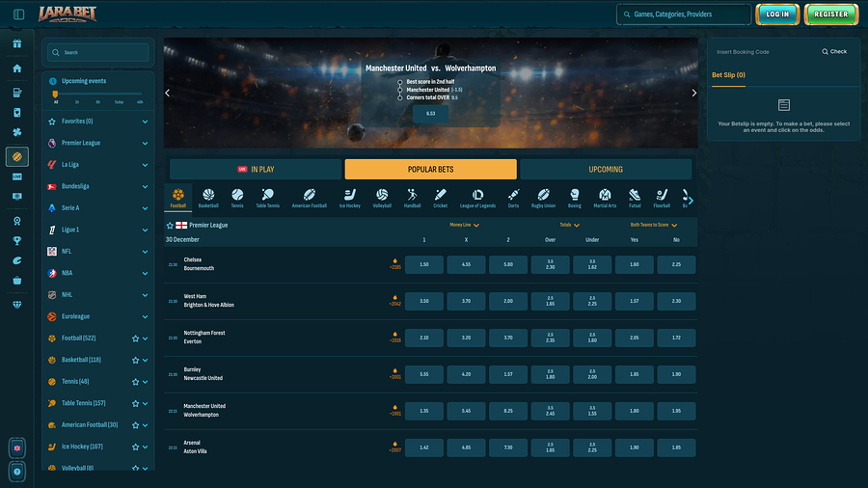This screenshot has width=868, height=488.
Task: Select the Best score in 2nd half radio
Action: tap(399, 82)
